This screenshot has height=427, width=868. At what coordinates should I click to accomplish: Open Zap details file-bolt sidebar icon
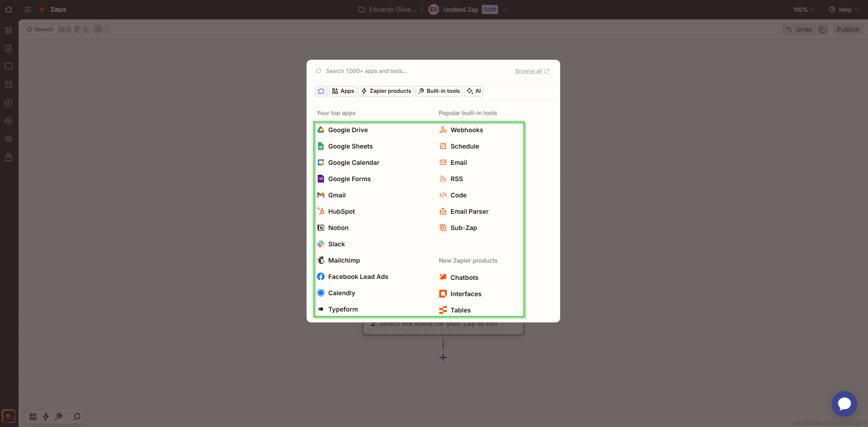coord(9,48)
